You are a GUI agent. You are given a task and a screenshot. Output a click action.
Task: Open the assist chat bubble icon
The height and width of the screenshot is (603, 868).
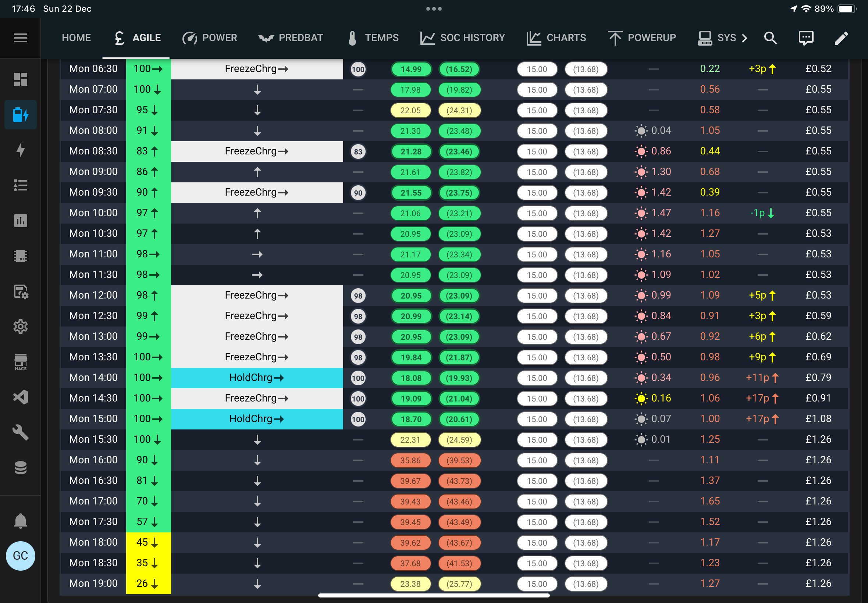805,38
